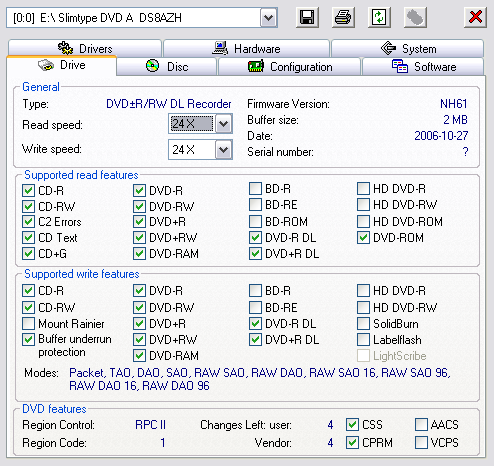Check the Mount Rainier write checkbox
This screenshot has height=466, width=494.
[28, 324]
